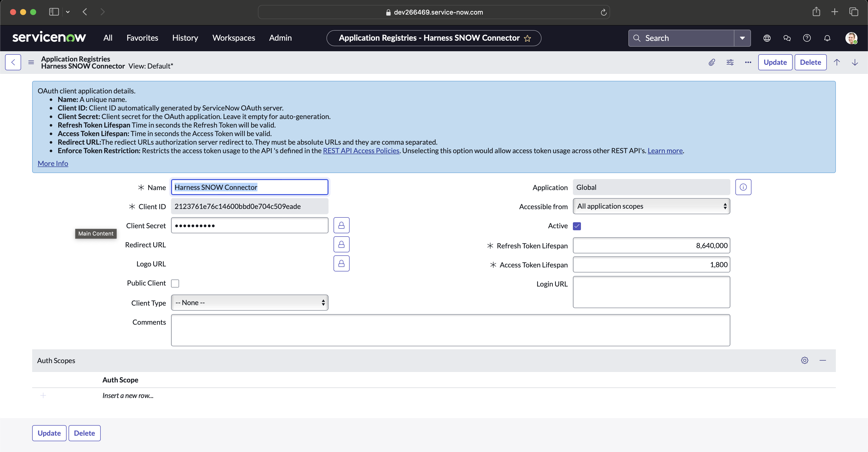Expand the search options dropdown arrow
Screen dimensions: 868x452
(x=742, y=38)
